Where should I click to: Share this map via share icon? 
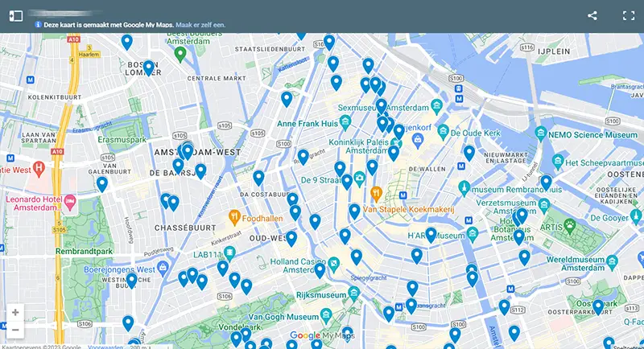[592, 16]
